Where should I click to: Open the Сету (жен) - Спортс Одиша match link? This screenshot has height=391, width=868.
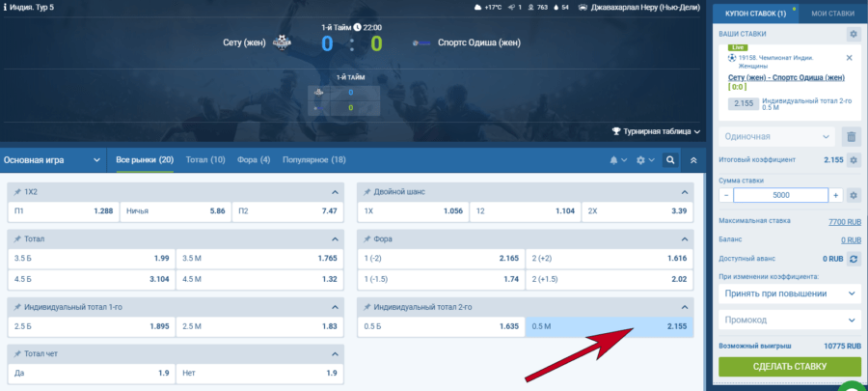(787, 77)
